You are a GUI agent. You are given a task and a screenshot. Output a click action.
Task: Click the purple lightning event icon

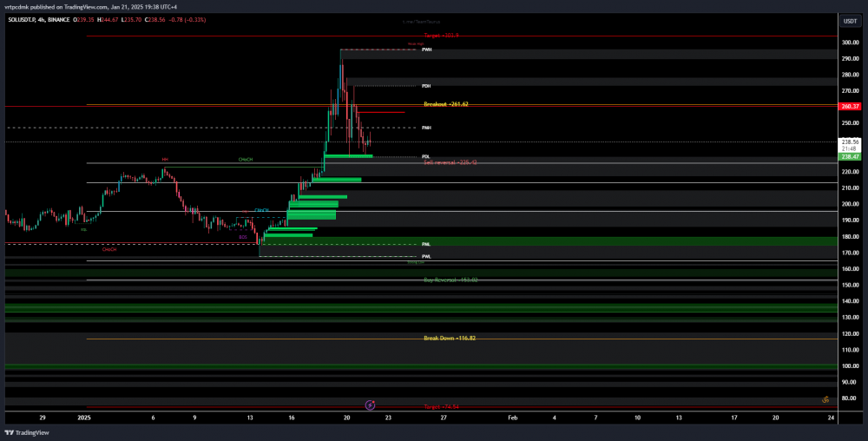click(x=371, y=405)
